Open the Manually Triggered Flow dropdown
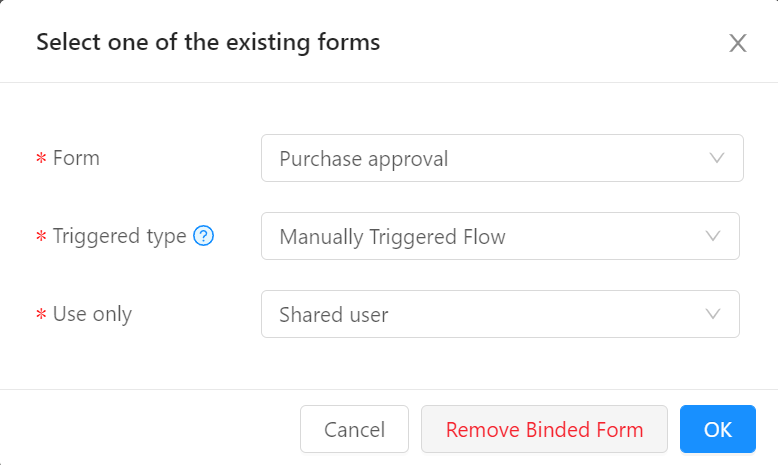Viewport: 778px width, 465px height. [500, 236]
